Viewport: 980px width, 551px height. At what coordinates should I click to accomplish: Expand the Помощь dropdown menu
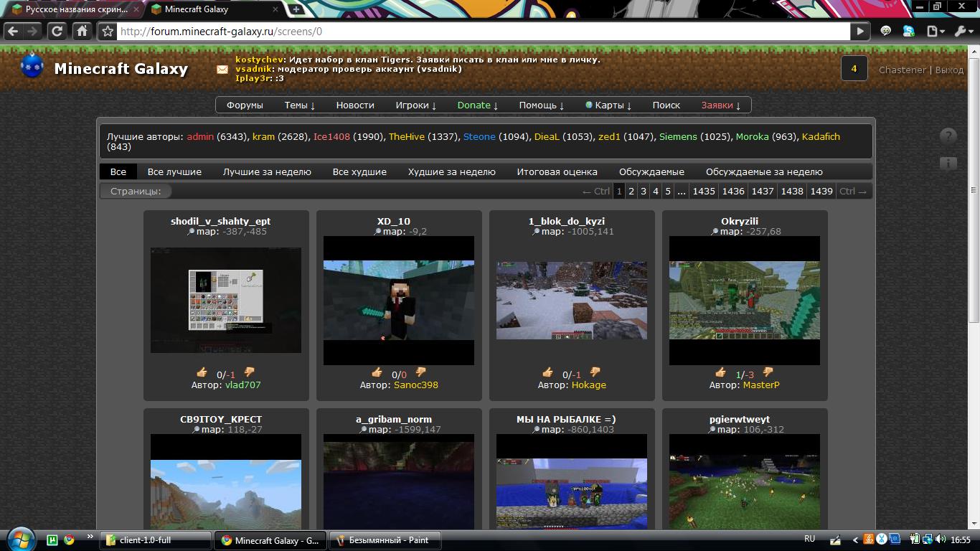coord(542,105)
